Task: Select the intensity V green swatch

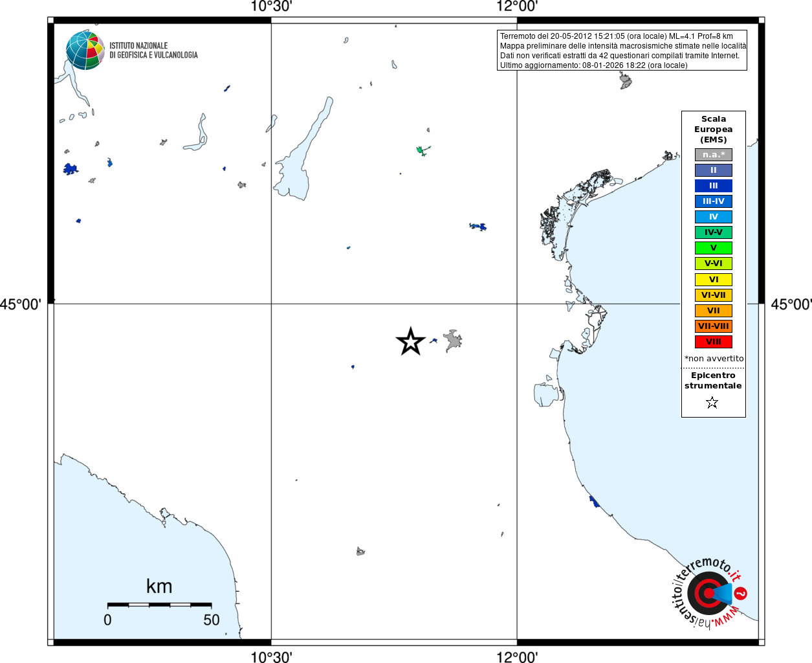Action: click(x=714, y=248)
